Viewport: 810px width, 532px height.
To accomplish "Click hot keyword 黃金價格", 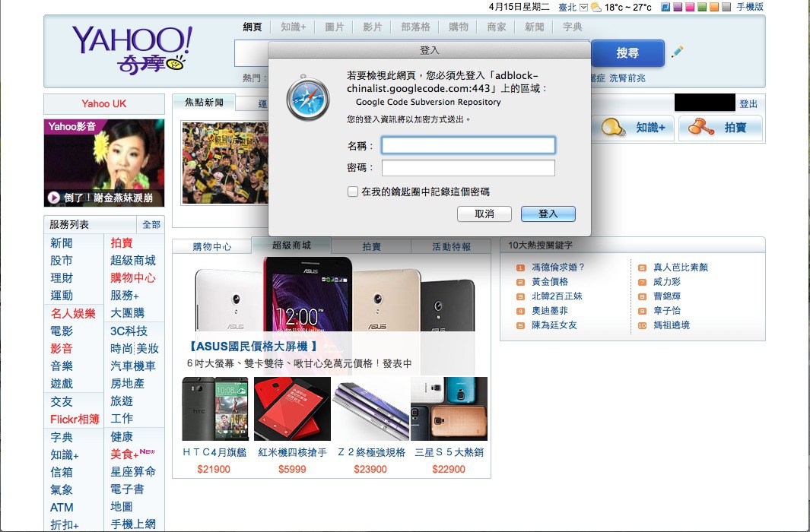I will point(550,282).
